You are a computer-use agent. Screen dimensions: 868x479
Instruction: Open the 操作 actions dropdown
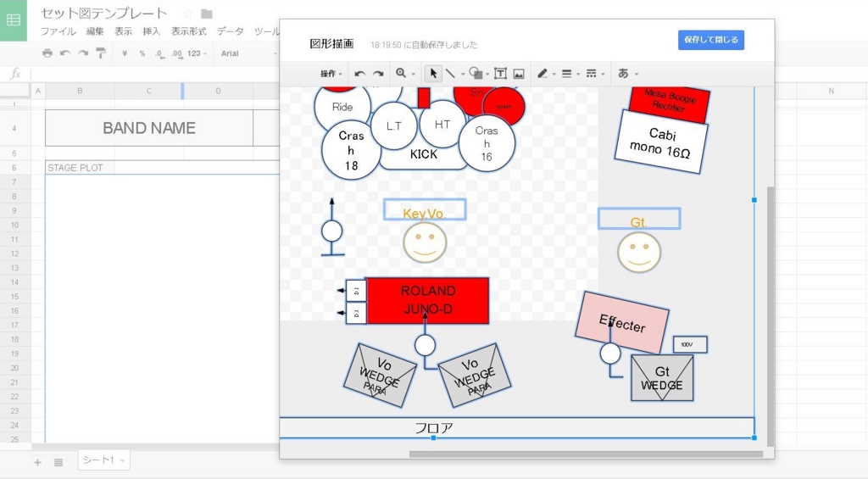click(x=331, y=74)
